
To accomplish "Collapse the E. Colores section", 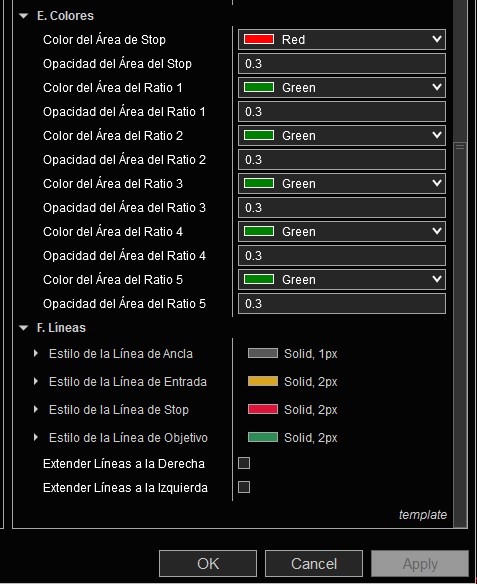I will coord(23,16).
